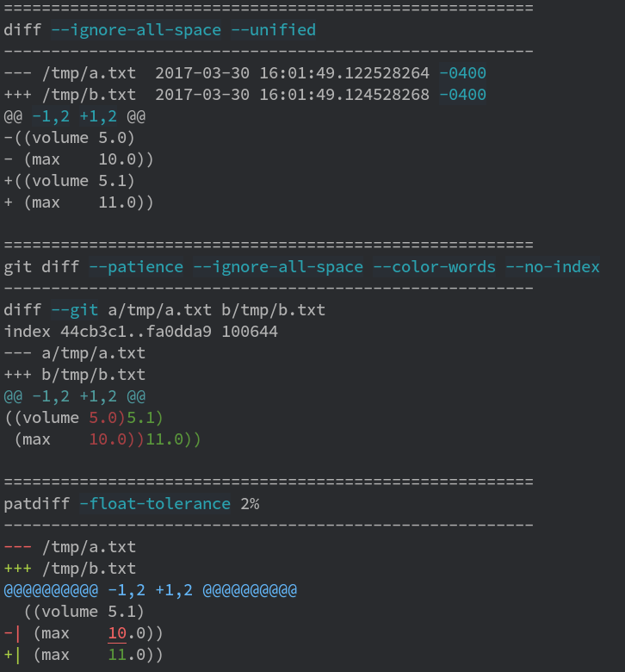The height and width of the screenshot is (672, 625).
Task: Click the removed line -((volume 5.0)
Action: (x=70, y=138)
